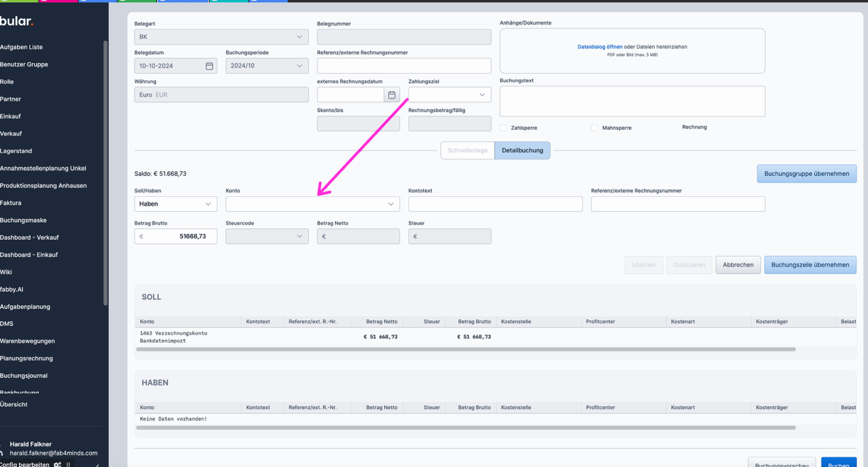868x467 pixels.
Task: Switch to the Schnellanlage tab
Action: pyautogui.click(x=467, y=150)
